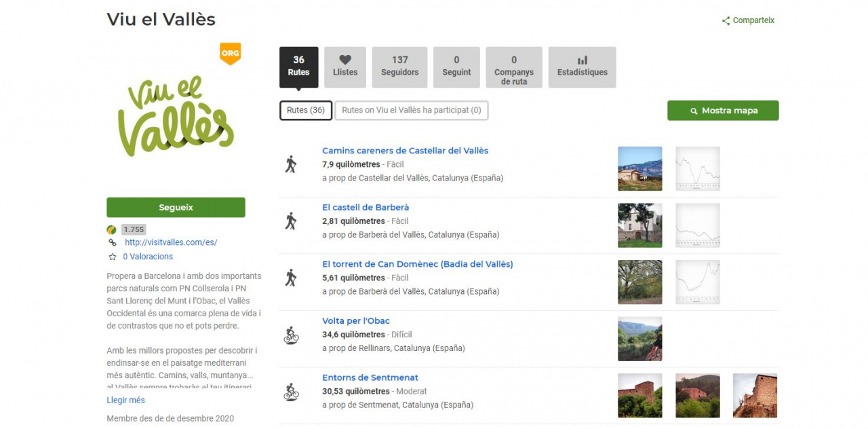Click the text 7,9 quilòmetres
The height and width of the screenshot is (429, 868).
tap(351, 164)
